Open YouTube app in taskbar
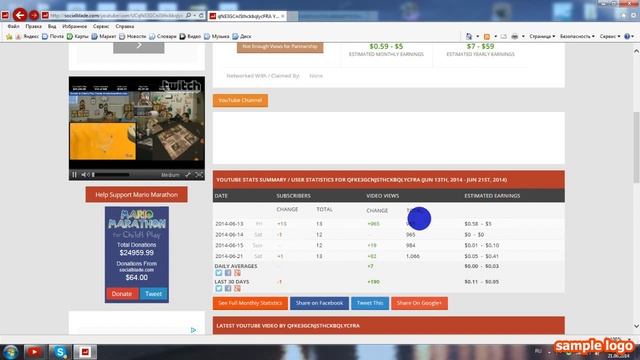Viewport: 640px width, 360px height. pyautogui.click(x=34, y=352)
